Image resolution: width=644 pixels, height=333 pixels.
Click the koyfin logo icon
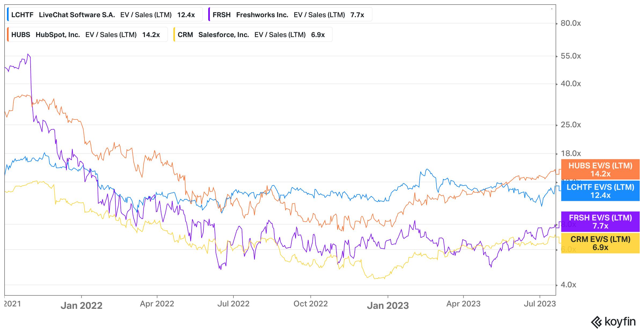pyautogui.click(x=597, y=322)
